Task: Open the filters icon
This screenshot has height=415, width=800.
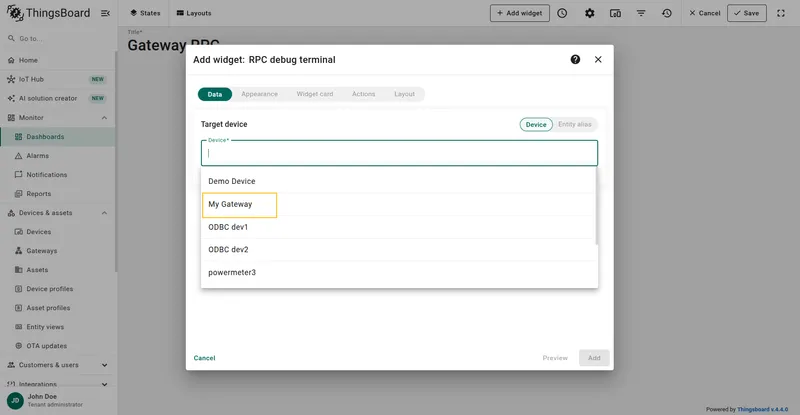Action: pyautogui.click(x=641, y=13)
